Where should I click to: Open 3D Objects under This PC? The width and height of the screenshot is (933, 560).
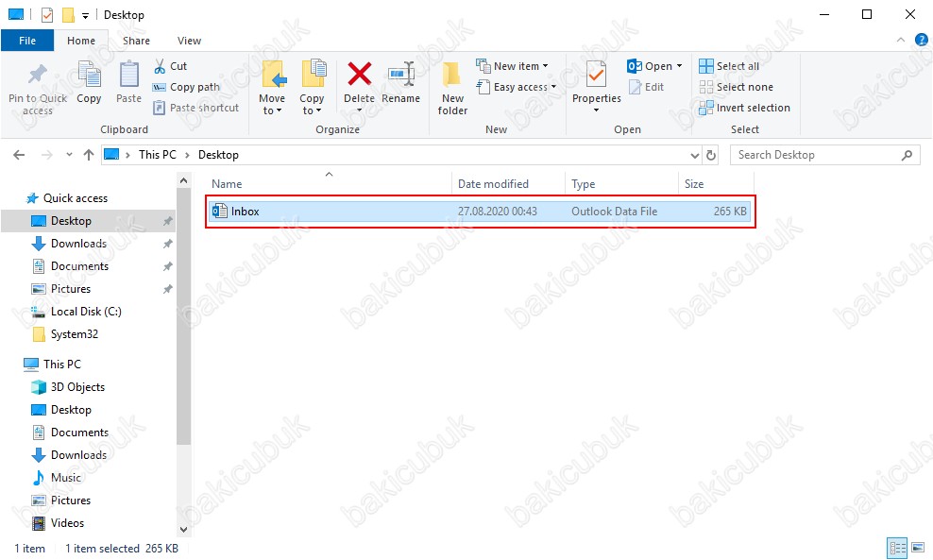77,387
